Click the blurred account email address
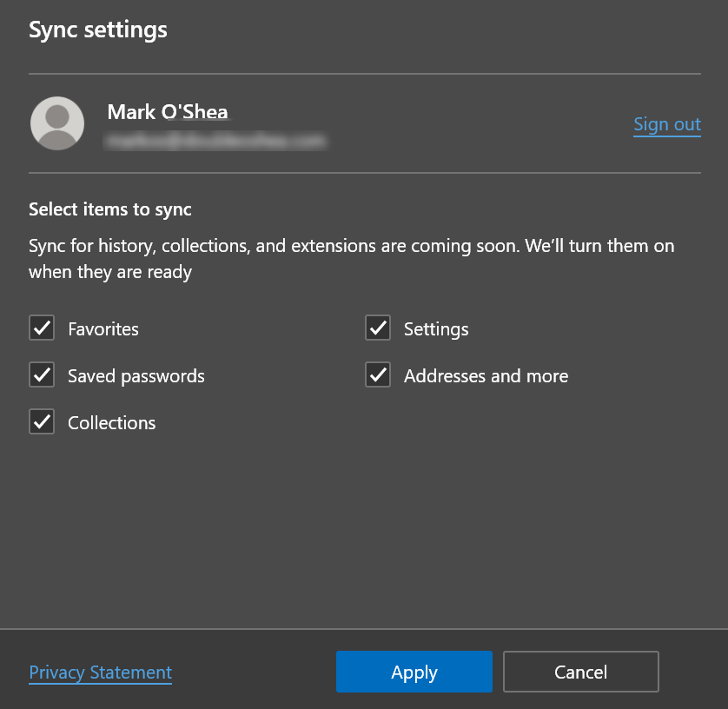Viewport: 728px width, 709px height. click(x=215, y=139)
